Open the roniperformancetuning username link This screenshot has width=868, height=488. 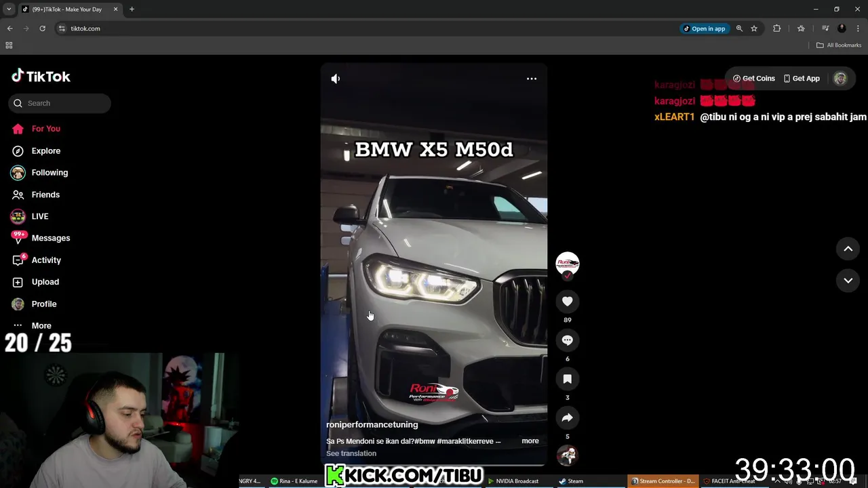[372, 424]
